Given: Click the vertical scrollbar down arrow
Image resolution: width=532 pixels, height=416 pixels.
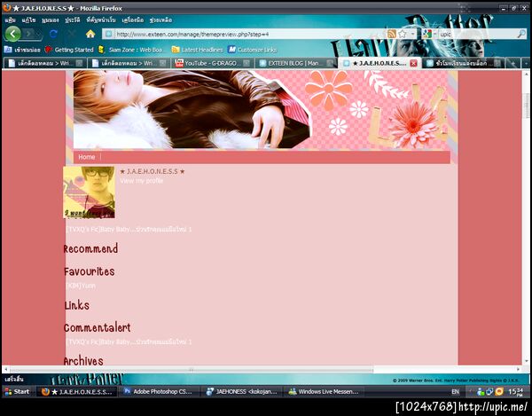Looking at the screenshot, I should (x=527, y=361).
